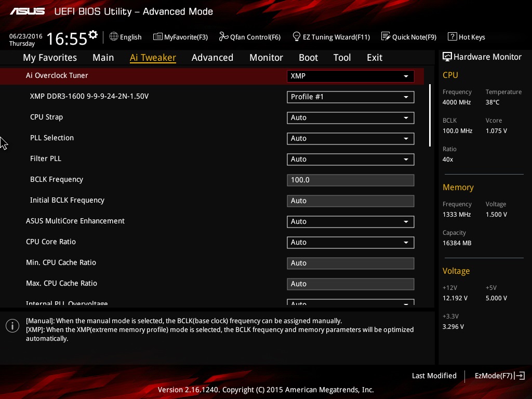This screenshot has height=399, width=532.
Task: Click the +12V 12.192 V reading
Action: tap(455, 298)
